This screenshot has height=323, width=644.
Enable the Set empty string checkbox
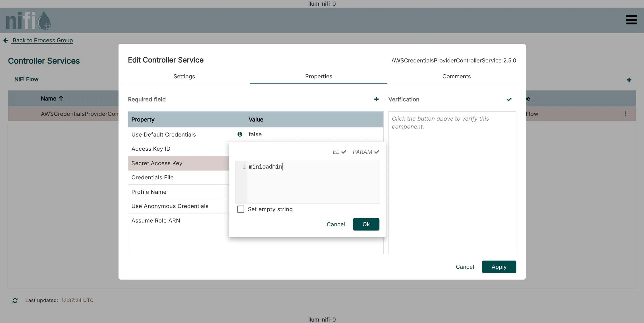240,209
